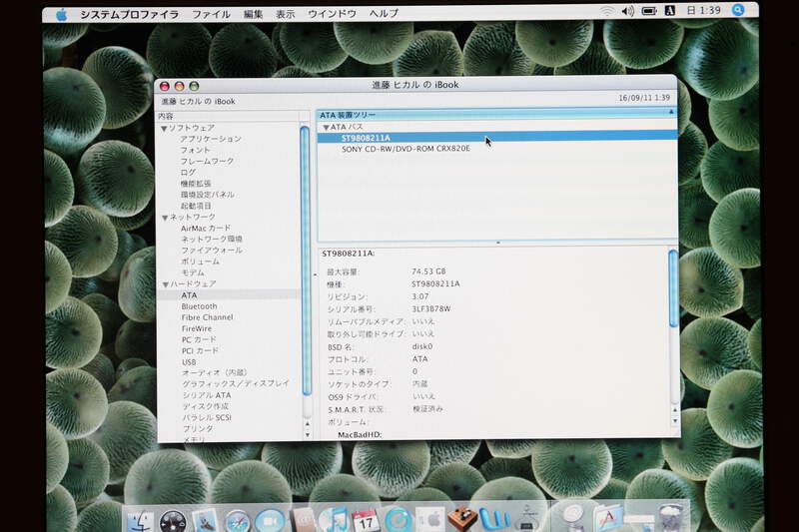
Task: Select PC カード in the sidebar
Action: (x=199, y=339)
